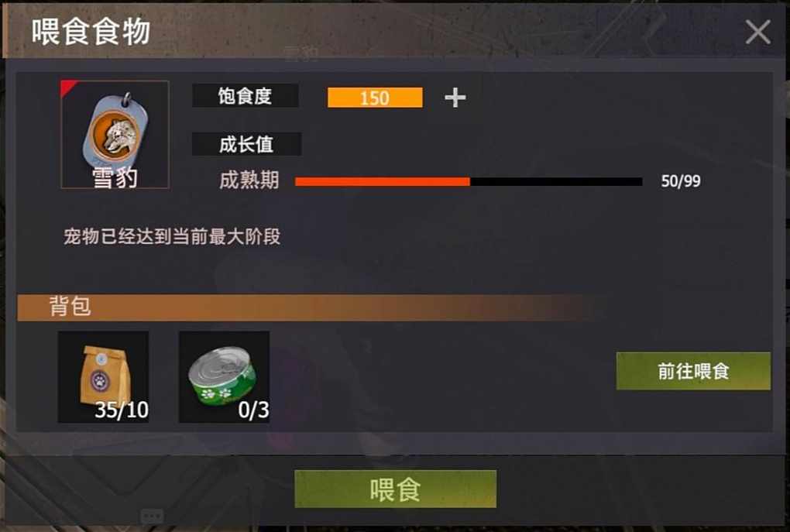Choose the green canned food item
The width and height of the screenshot is (790, 532).
pos(224,376)
